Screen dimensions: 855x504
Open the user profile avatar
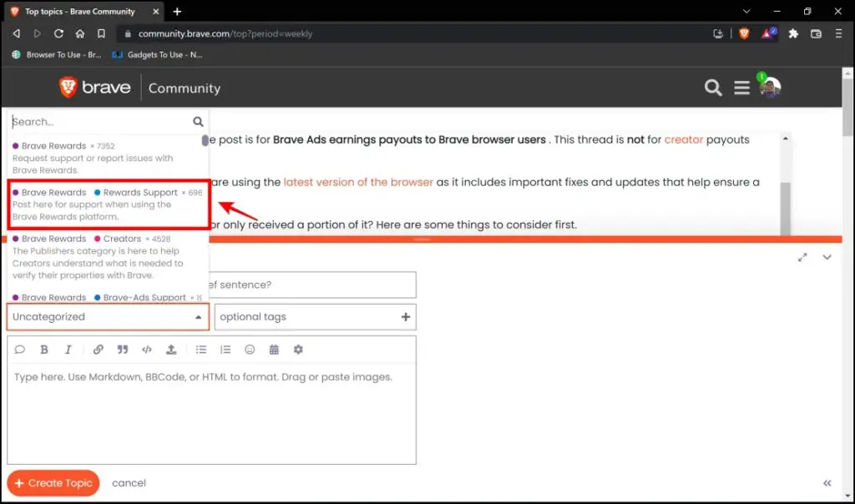coord(770,87)
